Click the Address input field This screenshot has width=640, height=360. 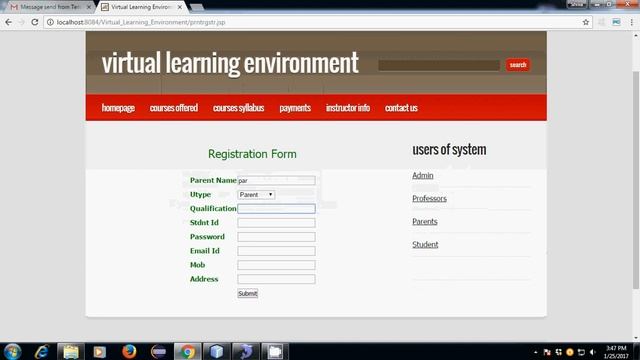tap(276, 279)
